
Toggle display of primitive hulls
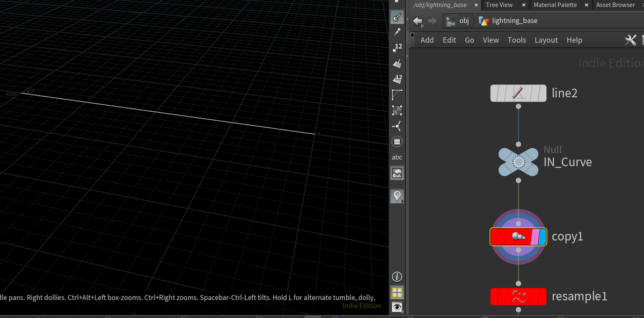(397, 95)
